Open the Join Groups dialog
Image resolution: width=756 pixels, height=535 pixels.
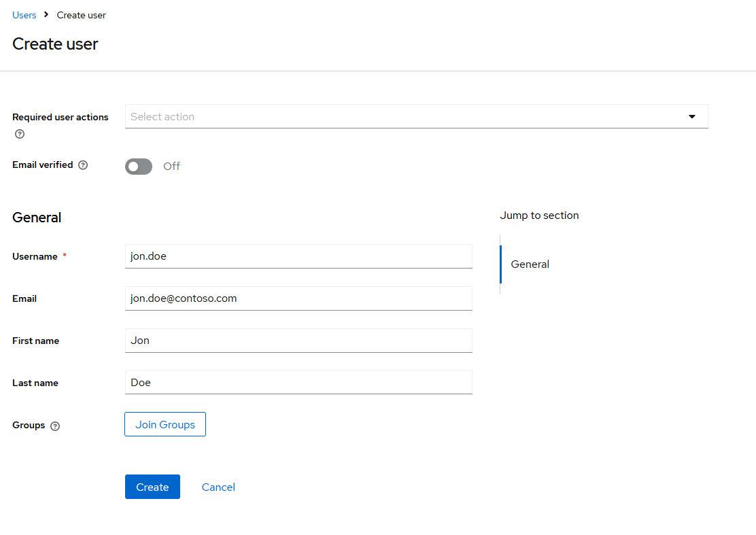[x=165, y=425]
